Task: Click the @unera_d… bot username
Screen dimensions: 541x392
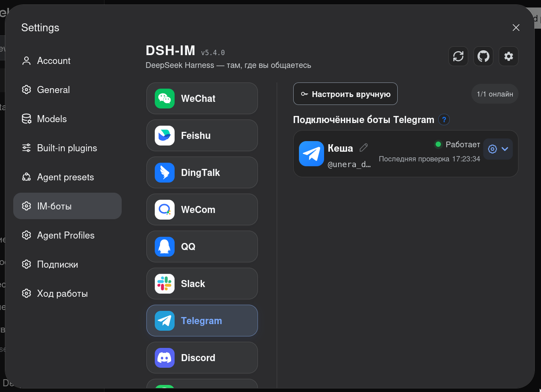Action: (349, 165)
